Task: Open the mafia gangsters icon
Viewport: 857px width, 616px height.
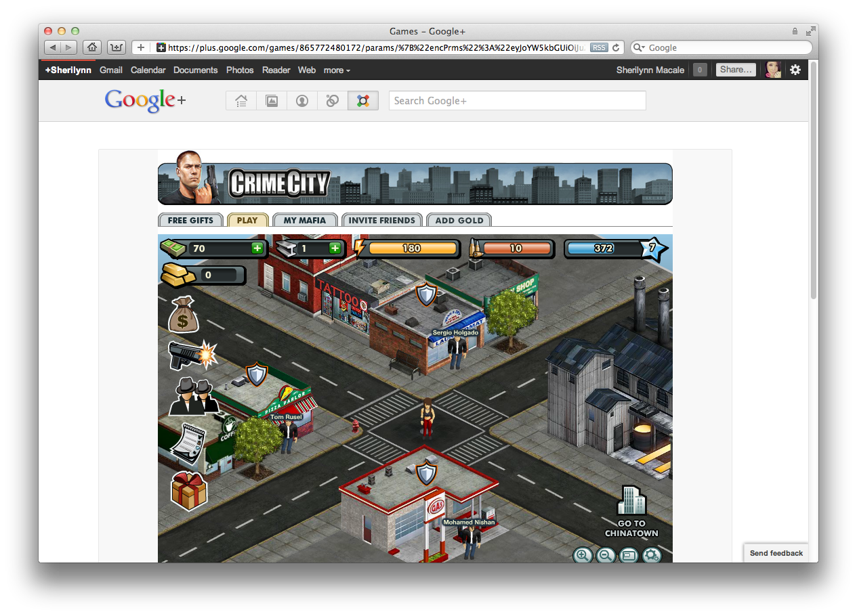Action: pyautogui.click(x=193, y=397)
